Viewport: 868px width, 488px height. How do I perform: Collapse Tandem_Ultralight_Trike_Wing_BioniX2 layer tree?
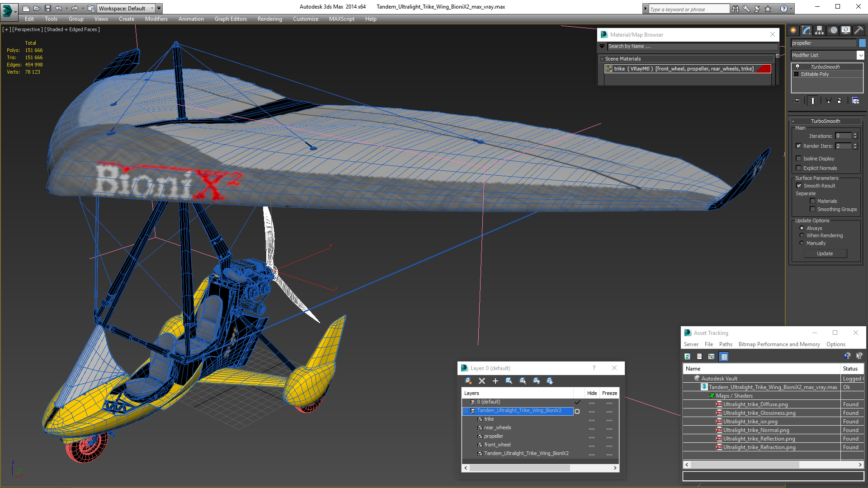coord(465,411)
